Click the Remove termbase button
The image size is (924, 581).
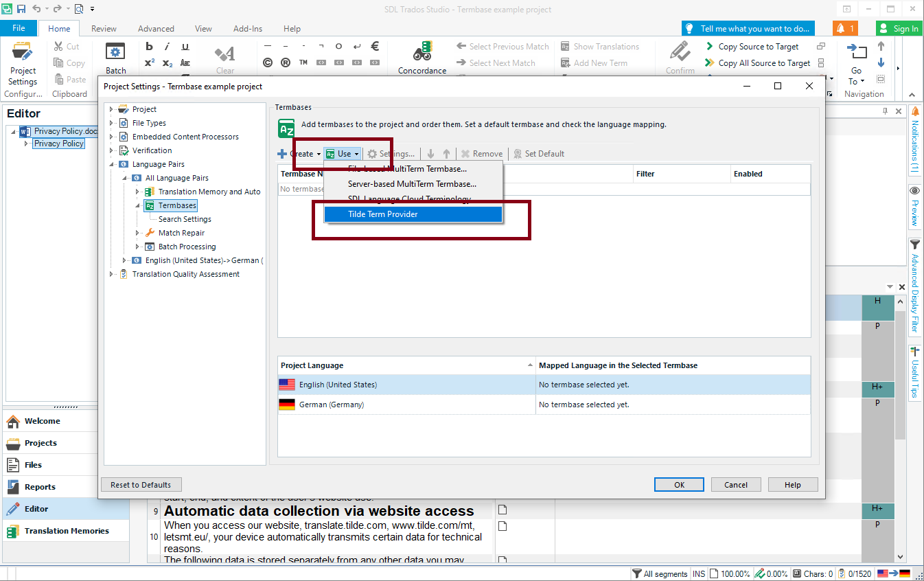(482, 154)
